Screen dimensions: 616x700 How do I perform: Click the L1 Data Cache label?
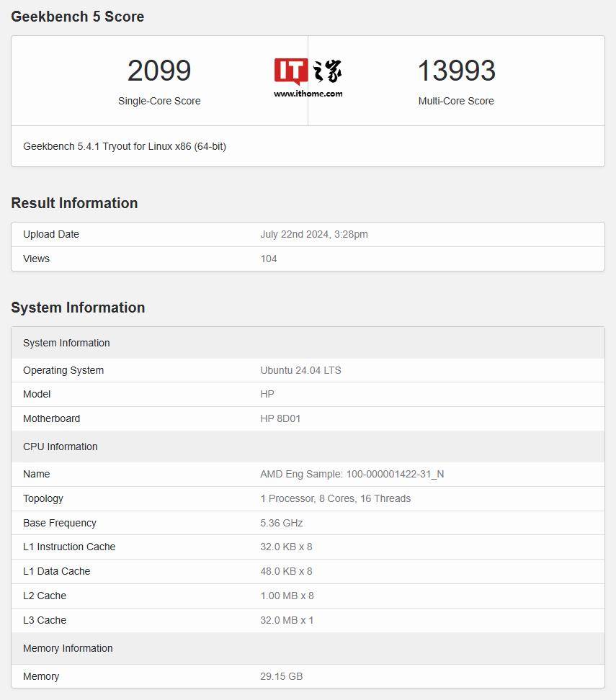point(57,571)
